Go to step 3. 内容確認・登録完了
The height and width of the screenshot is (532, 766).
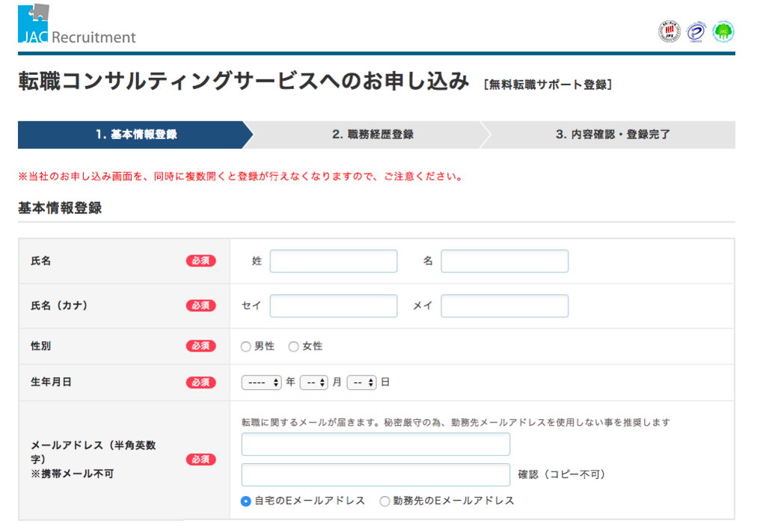pos(612,135)
